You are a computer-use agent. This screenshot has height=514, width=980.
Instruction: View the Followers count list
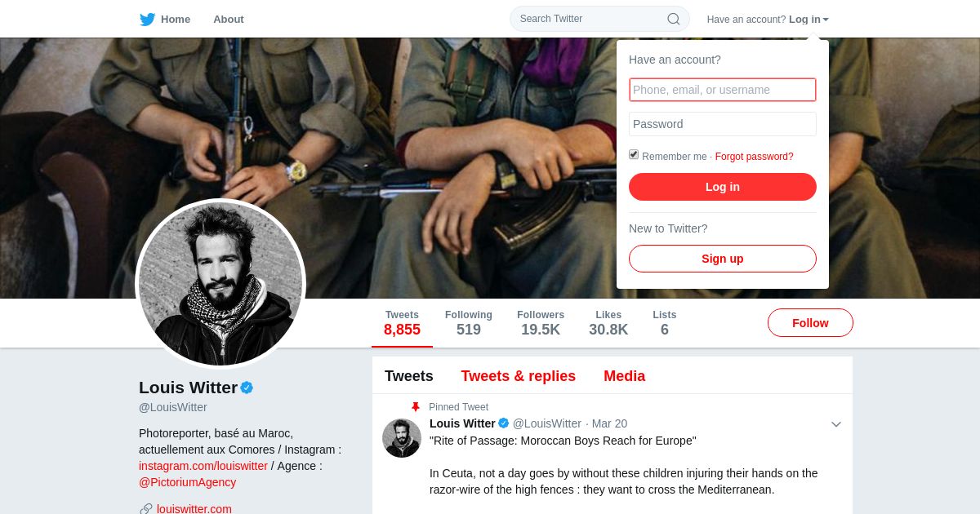541,323
